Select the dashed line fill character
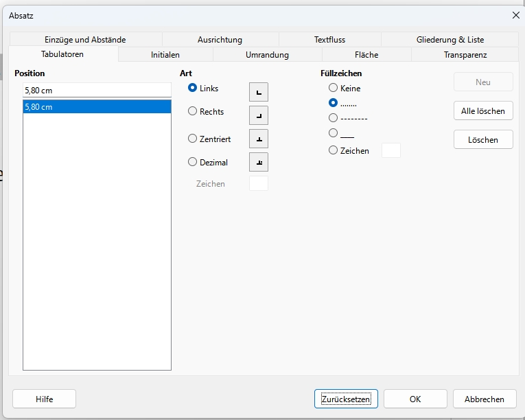Viewport: 525px width, 420px height. (334, 118)
